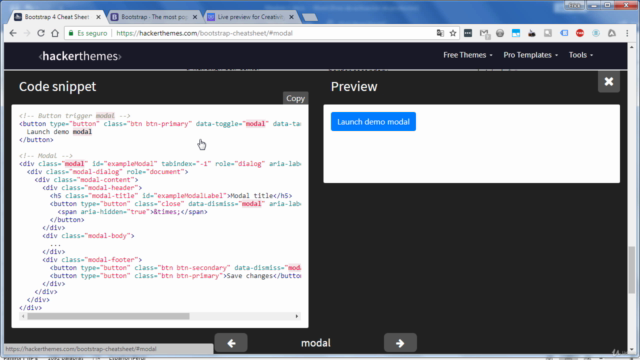Click the Preview heading

tap(354, 87)
